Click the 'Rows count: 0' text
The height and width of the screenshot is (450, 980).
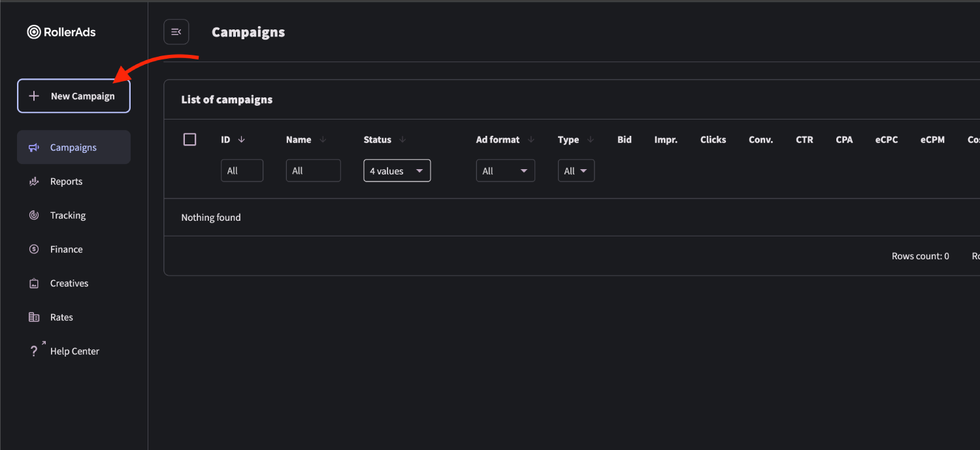tap(921, 256)
